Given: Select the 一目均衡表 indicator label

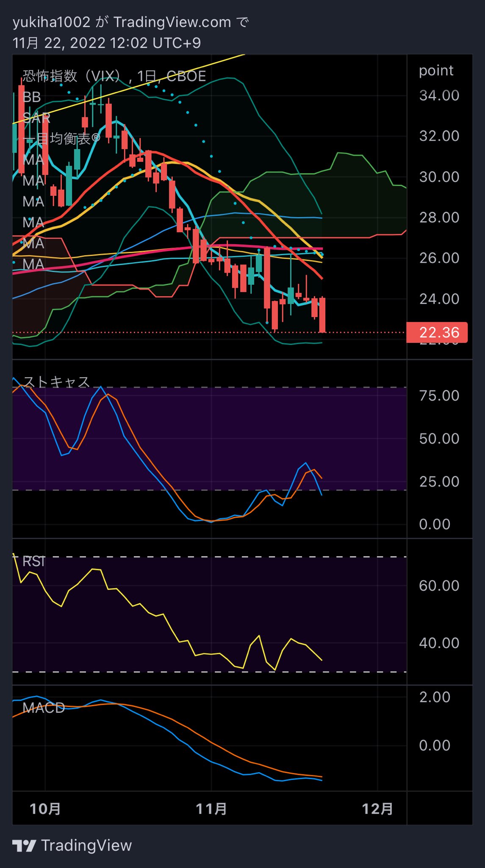Looking at the screenshot, I should [62, 139].
